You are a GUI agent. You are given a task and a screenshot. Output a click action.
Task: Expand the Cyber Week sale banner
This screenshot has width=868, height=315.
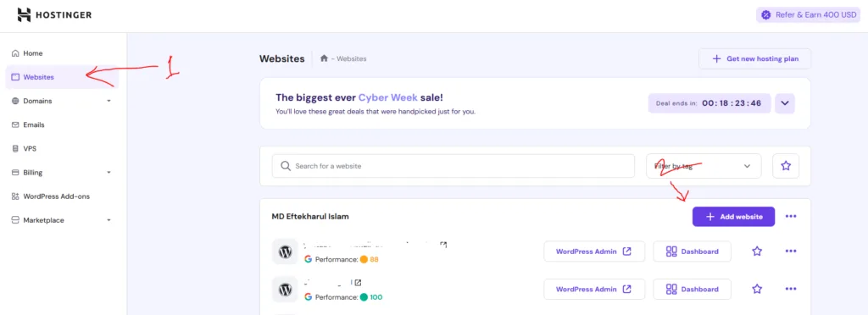(785, 103)
